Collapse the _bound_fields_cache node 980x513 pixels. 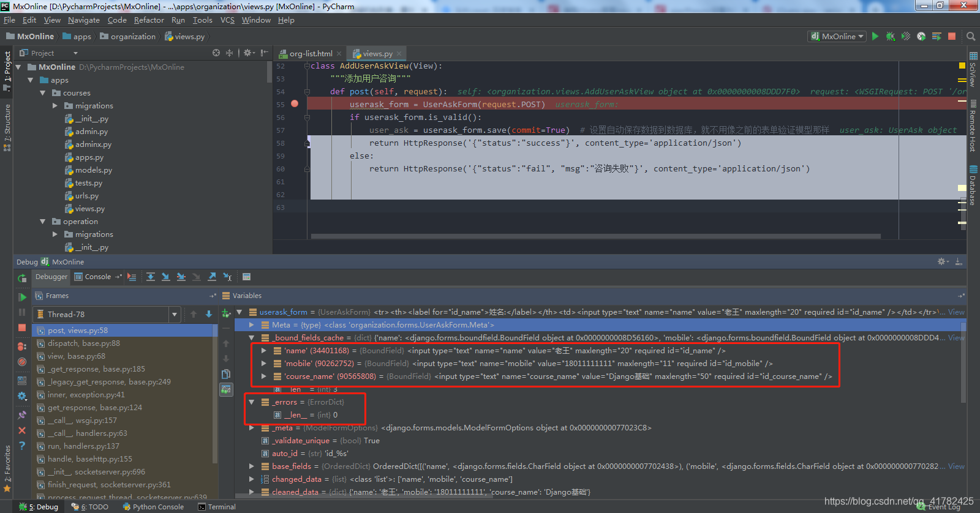tap(251, 338)
